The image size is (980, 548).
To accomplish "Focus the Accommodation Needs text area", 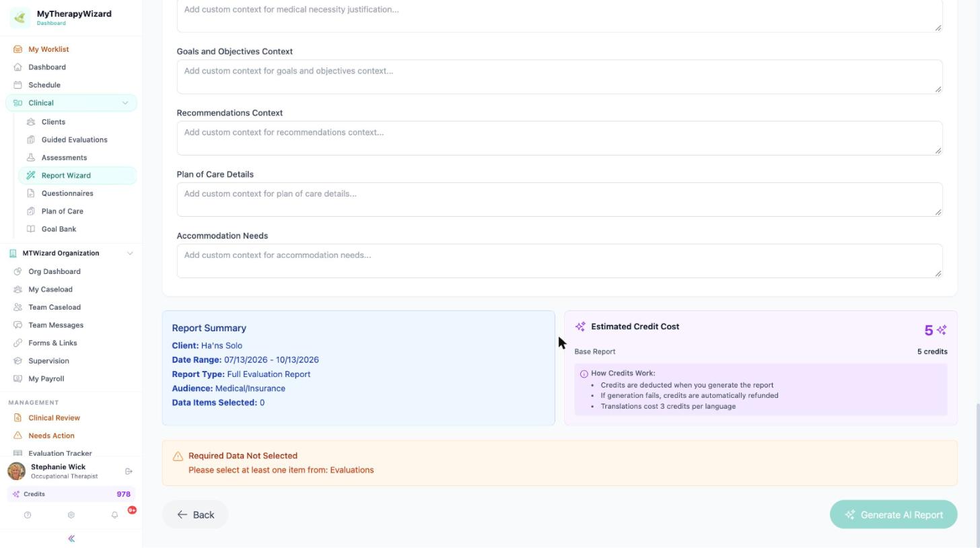I will pos(559,261).
